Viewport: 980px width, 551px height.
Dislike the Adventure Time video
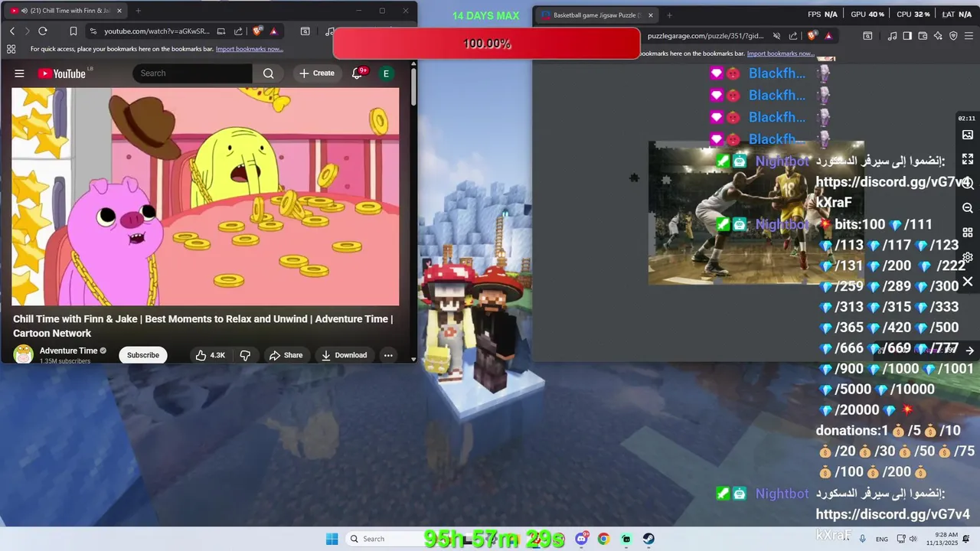(245, 355)
